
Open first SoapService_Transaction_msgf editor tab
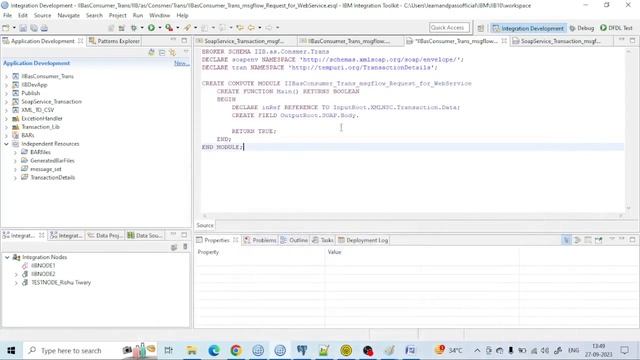click(x=244, y=41)
